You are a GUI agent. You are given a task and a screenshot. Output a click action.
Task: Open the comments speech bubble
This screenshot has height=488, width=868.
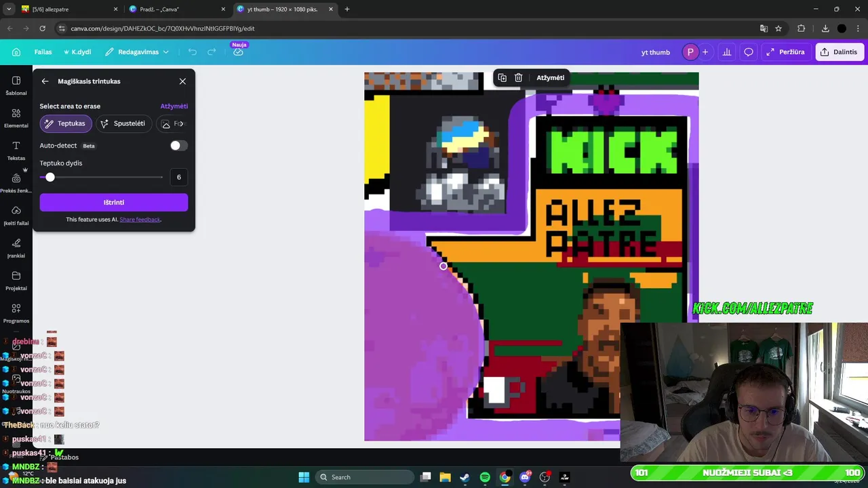click(749, 52)
